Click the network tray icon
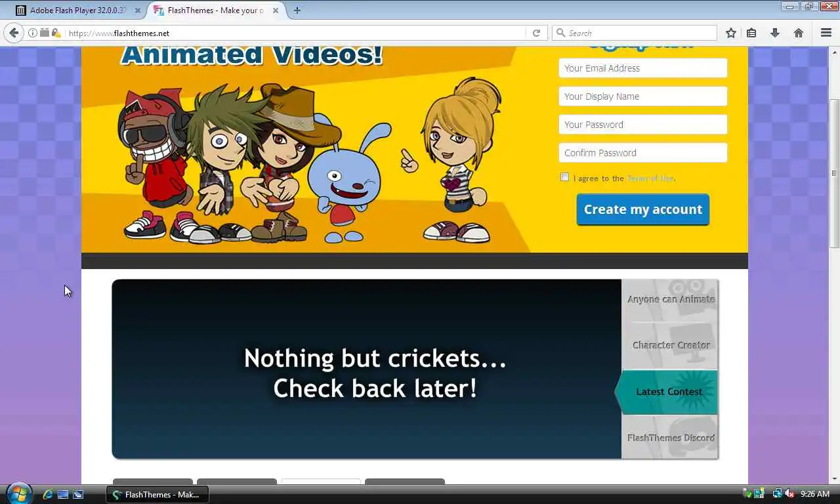 pos(778,494)
